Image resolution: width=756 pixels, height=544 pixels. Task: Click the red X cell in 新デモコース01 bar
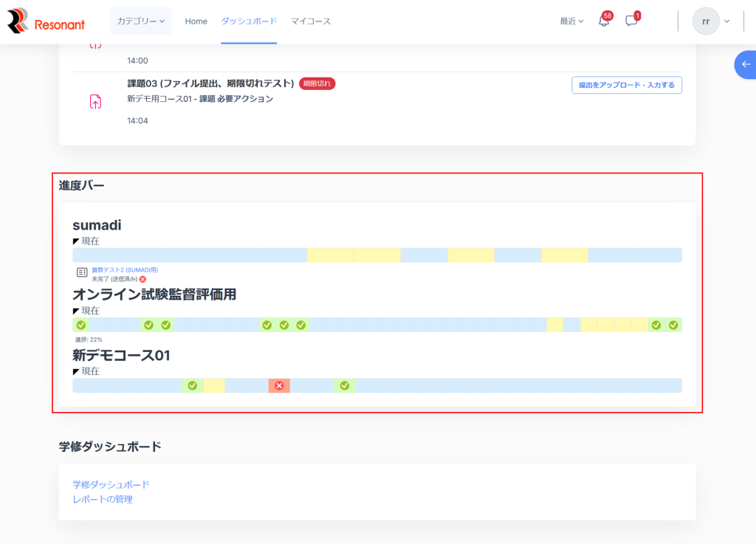point(279,385)
